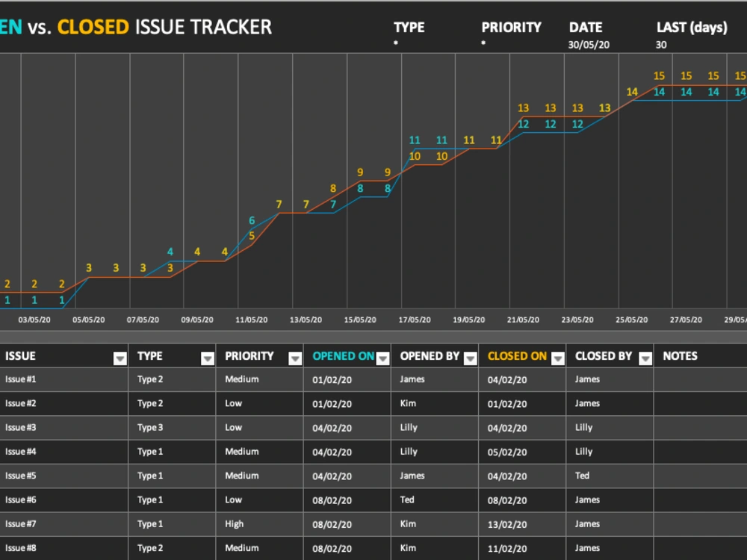
Task: Open the OPENED BY column filter dropdown
Action: click(470, 358)
